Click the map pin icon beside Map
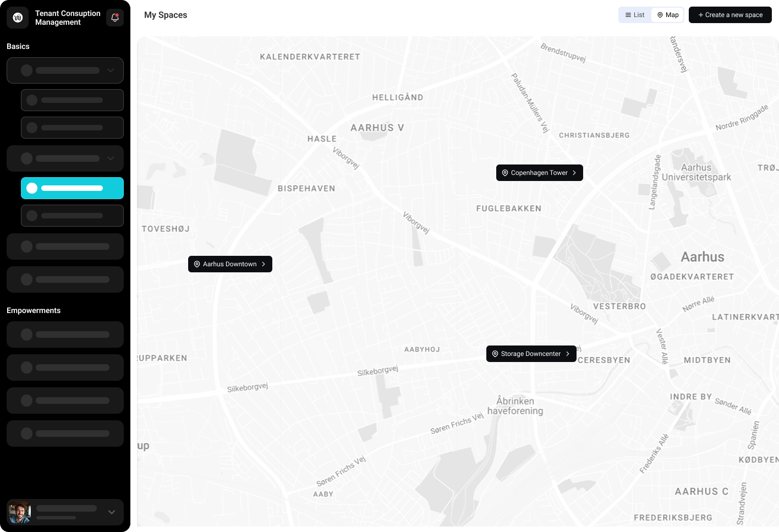The width and height of the screenshot is (779, 532). (659, 15)
